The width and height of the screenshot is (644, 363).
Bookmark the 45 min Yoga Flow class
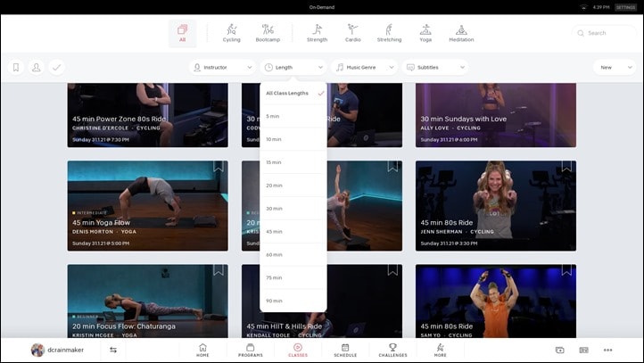click(219, 166)
